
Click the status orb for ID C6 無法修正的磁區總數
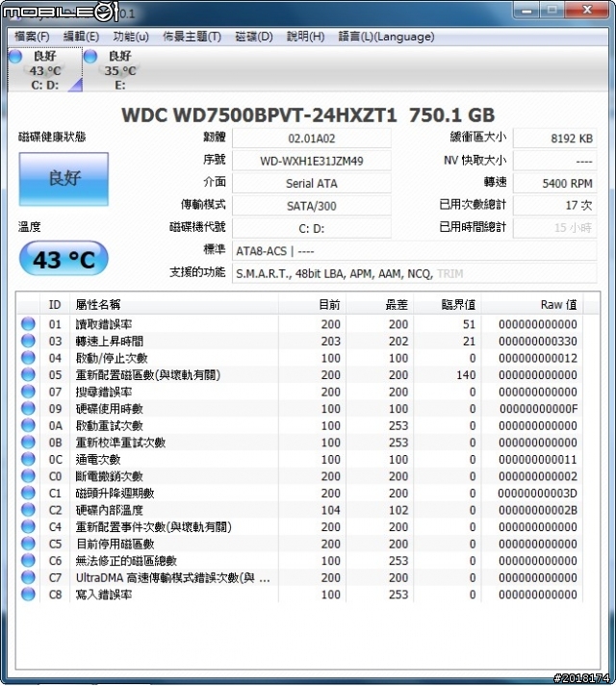tap(28, 560)
